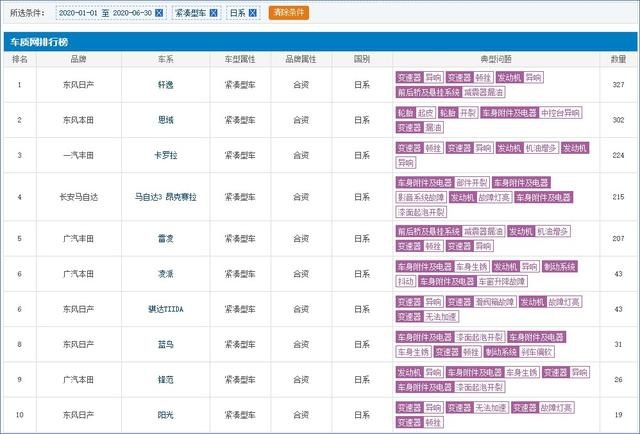This screenshot has width=640, height=434.
Task: Click the count 302 for 思域
Action: [x=618, y=120]
